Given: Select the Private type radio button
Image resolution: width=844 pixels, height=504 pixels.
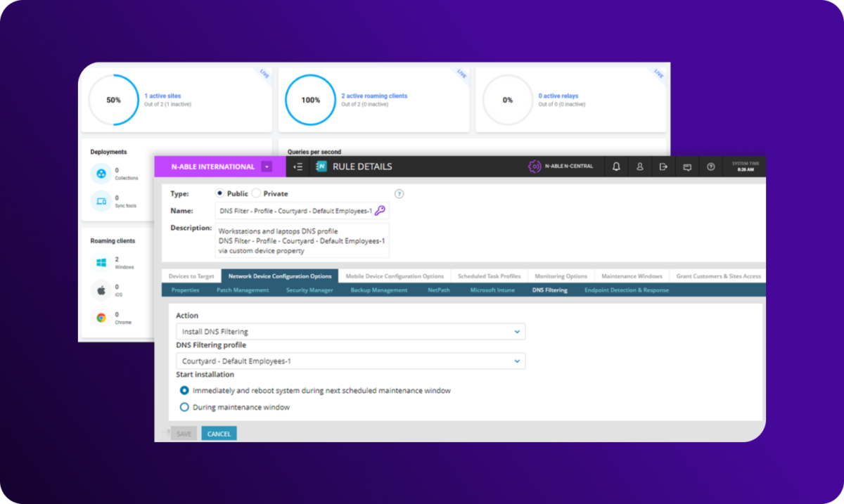Looking at the screenshot, I should (x=256, y=193).
